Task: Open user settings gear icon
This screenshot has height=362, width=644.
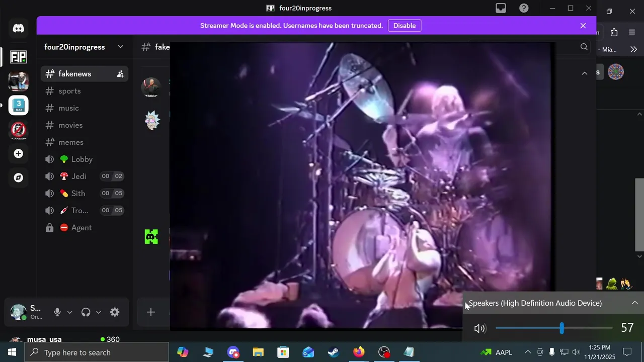Action: 115,312
